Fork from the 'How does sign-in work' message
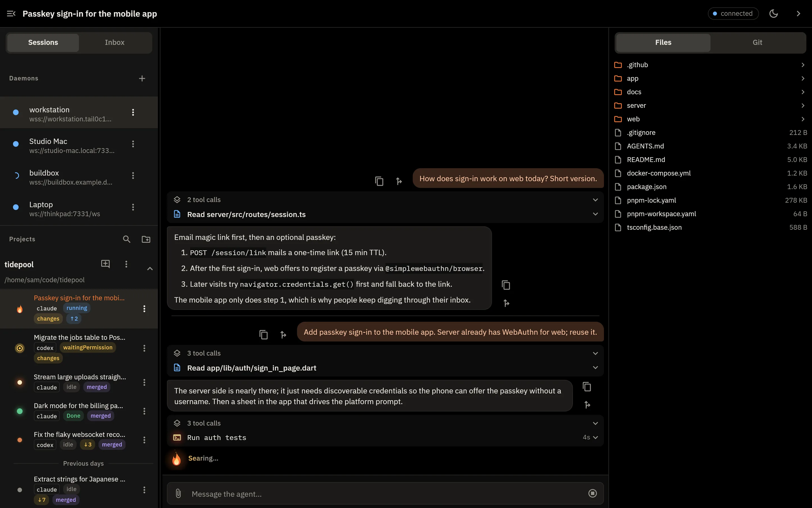 tap(399, 181)
